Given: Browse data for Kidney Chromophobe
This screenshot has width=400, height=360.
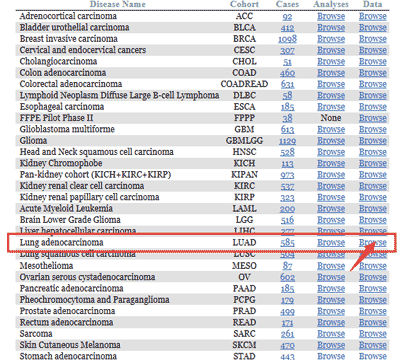Looking at the screenshot, I should coord(373,164).
